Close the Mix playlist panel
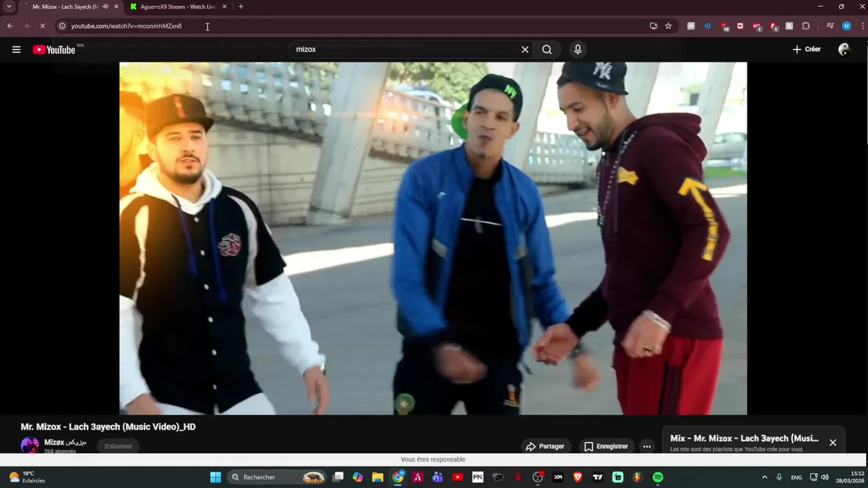 tap(833, 443)
